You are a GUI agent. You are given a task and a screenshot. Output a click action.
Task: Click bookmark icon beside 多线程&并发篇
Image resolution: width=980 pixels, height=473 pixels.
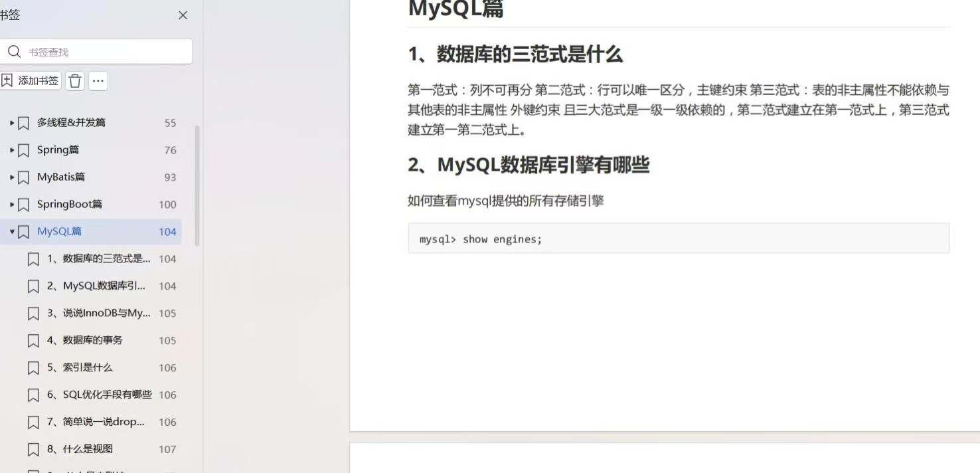[x=23, y=123]
